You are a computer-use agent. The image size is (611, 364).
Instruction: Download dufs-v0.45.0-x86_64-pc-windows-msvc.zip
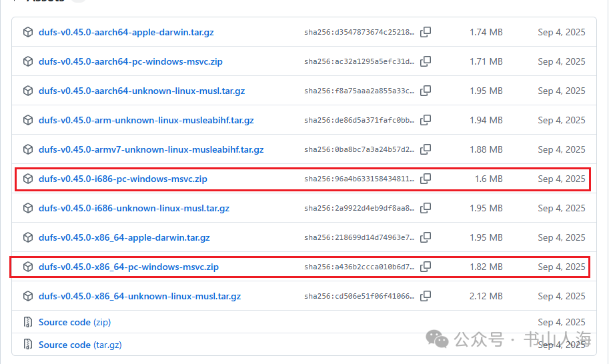coord(128,267)
